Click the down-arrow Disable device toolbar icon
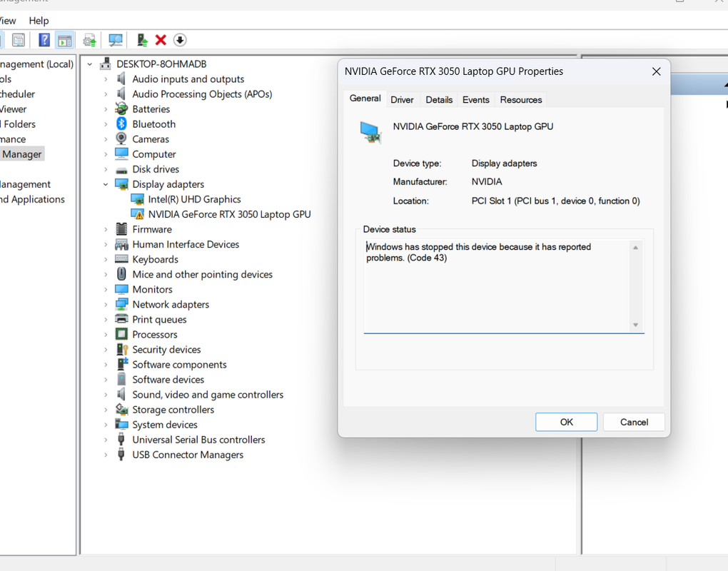728x571 pixels. point(180,41)
